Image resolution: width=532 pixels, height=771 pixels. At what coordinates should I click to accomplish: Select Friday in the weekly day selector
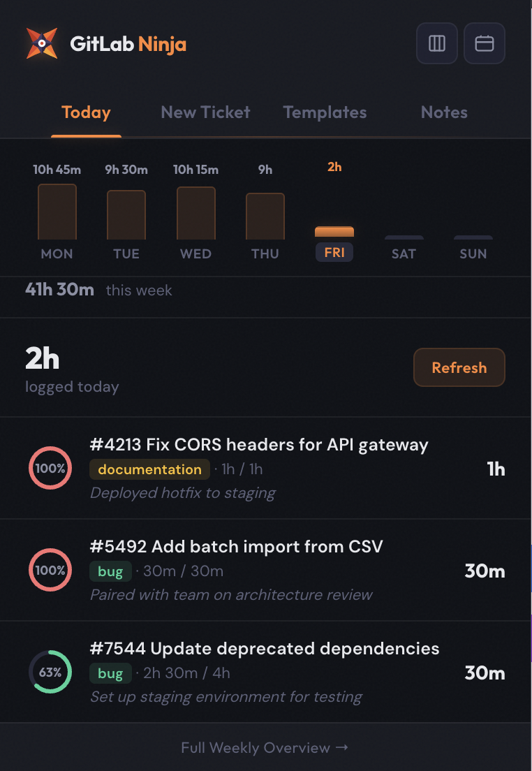pyautogui.click(x=334, y=253)
